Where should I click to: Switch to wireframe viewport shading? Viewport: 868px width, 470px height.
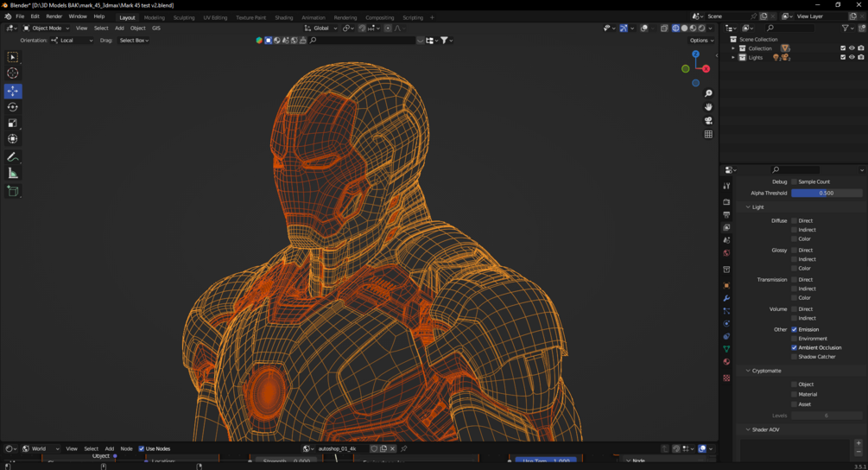[x=675, y=29]
